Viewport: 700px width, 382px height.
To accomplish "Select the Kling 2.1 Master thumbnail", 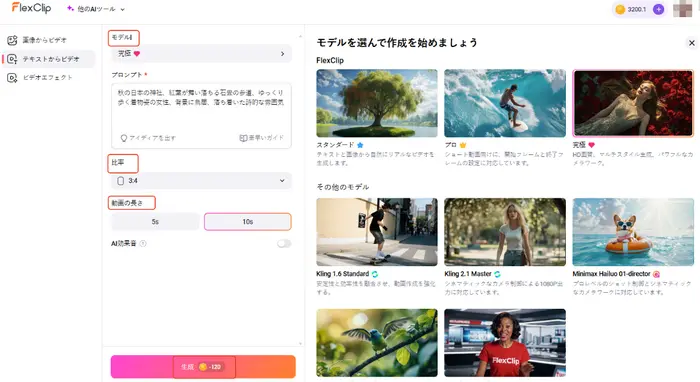I will (505, 232).
